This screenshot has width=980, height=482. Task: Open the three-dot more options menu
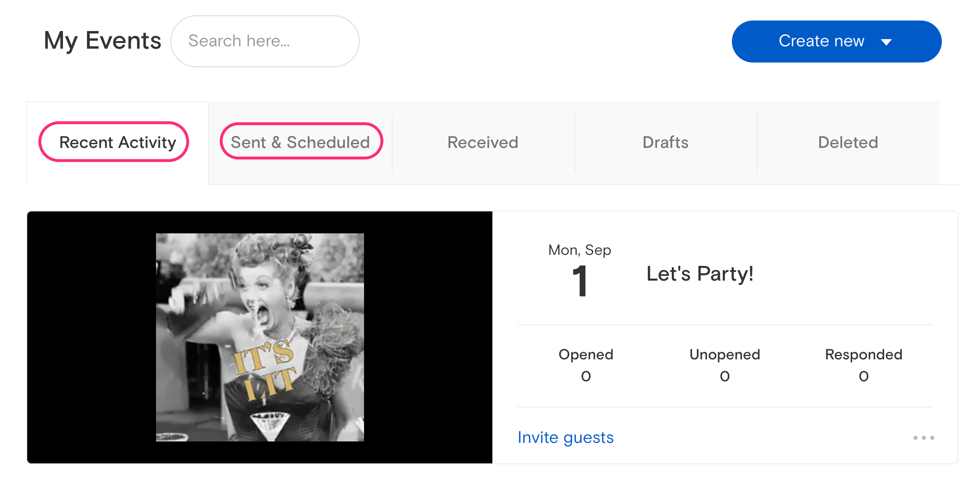tap(924, 438)
